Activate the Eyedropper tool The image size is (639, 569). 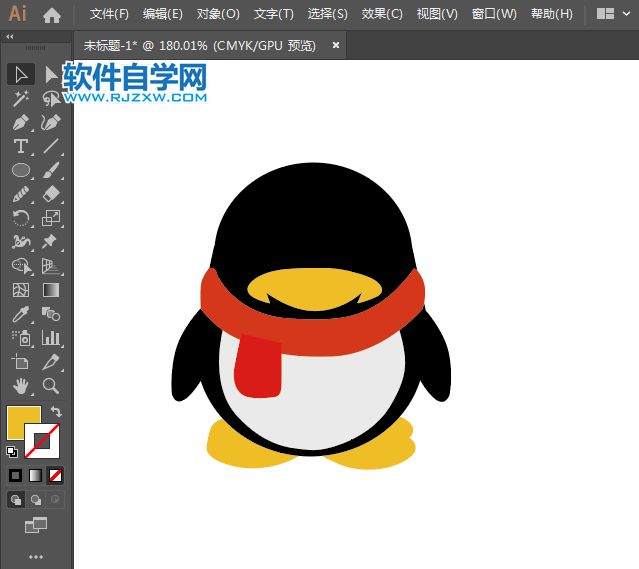[20, 314]
